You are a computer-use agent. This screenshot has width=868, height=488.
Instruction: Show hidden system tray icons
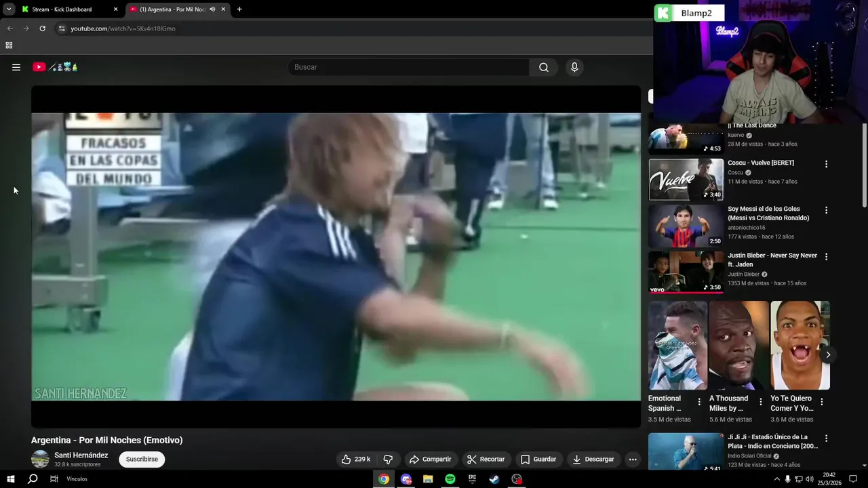coord(776,479)
